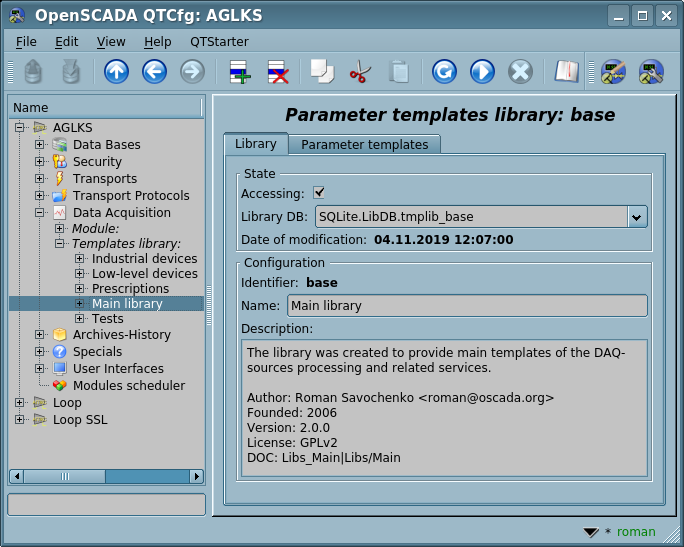Select Prescriptions in the tree
The width and height of the screenshot is (684, 547).
pyautogui.click(x=130, y=289)
